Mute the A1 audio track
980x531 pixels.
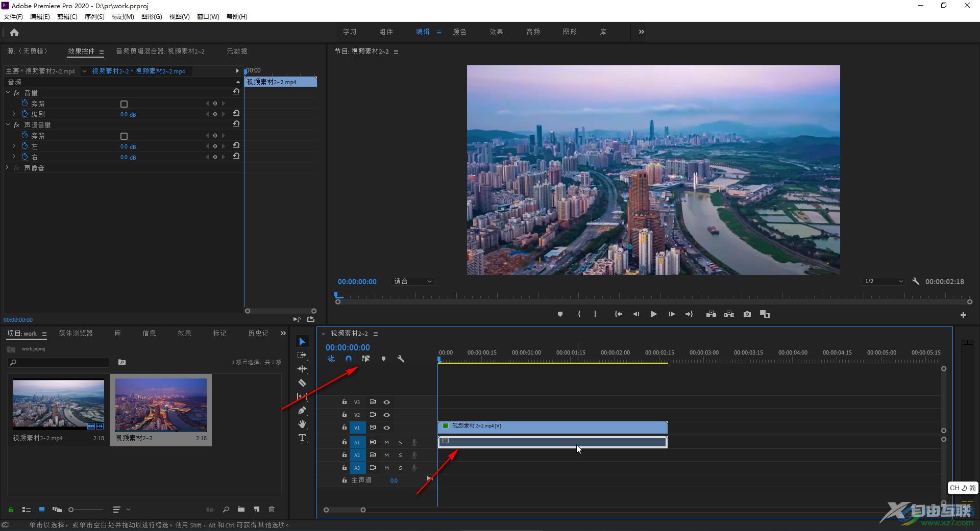point(386,442)
